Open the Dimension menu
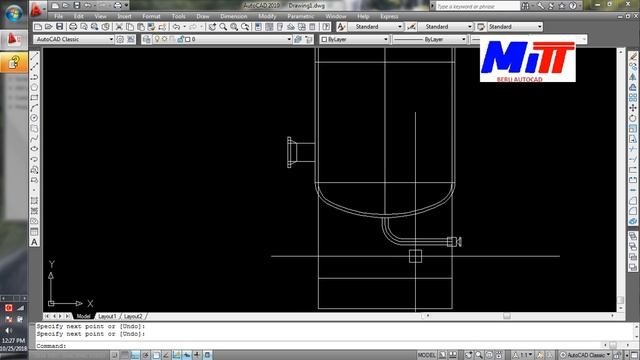The image size is (640, 360). tap(233, 16)
